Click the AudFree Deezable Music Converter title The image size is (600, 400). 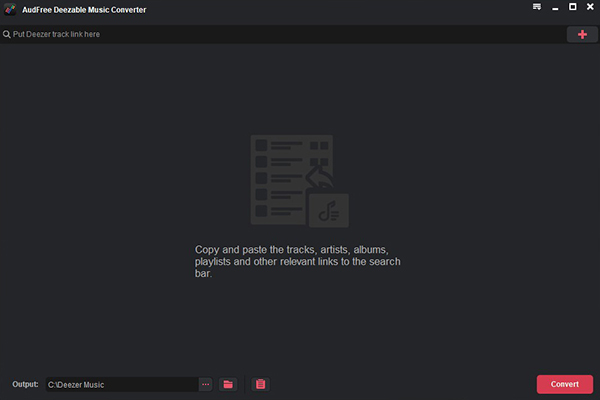coord(84,10)
